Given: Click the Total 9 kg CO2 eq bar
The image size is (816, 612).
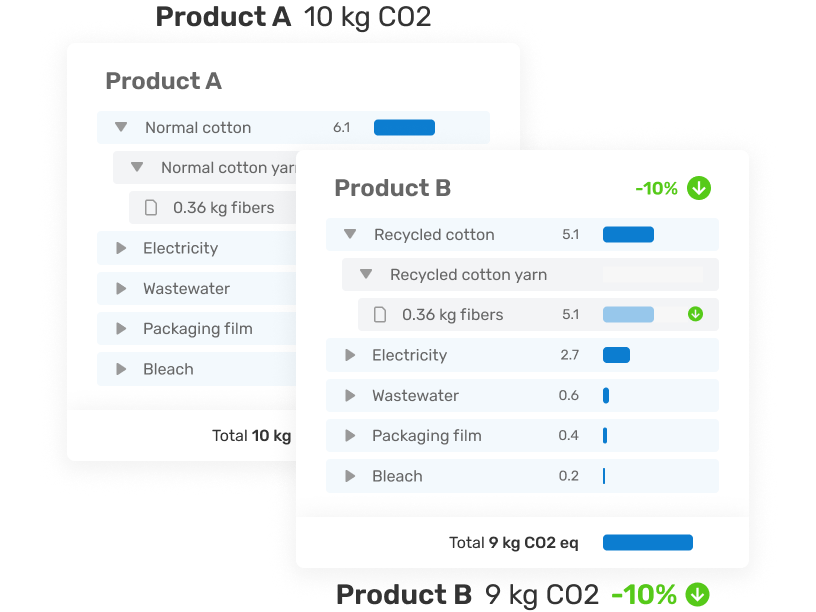Looking at the screenshot, I should [x=648, y=543].
